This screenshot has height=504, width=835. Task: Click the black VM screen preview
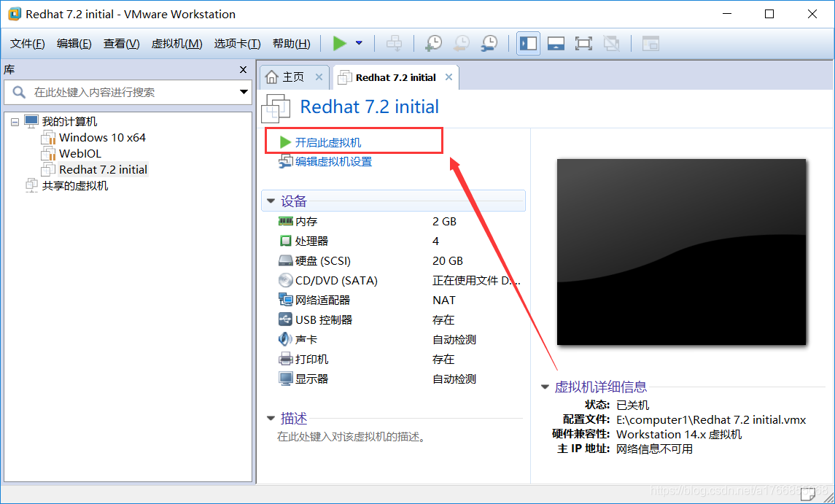click(681, 252)
